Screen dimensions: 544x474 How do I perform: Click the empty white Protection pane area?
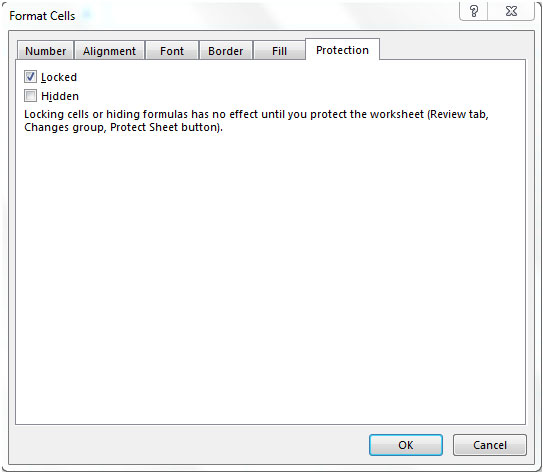tap(270, 278)
